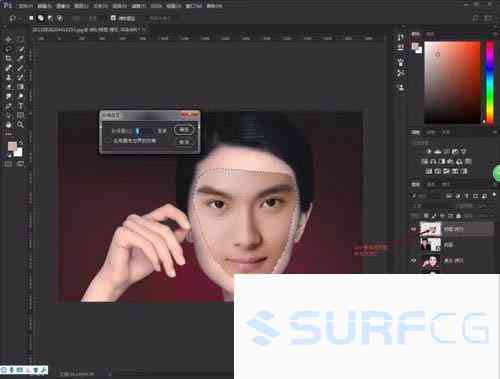Open the search icon in options bar
The height and width of the screenshot is (379, 500).
[x=476, y=18]
